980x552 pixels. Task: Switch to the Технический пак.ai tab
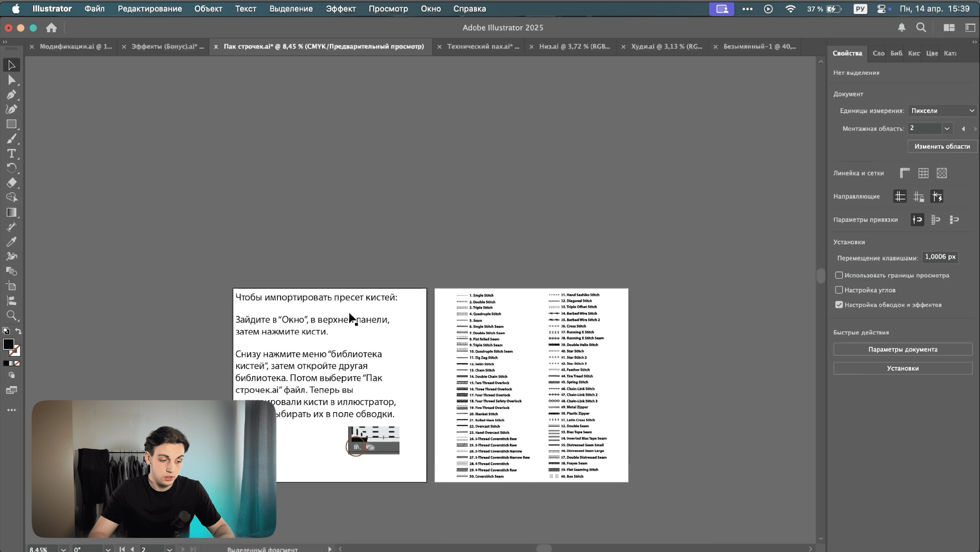coord(483,46)
